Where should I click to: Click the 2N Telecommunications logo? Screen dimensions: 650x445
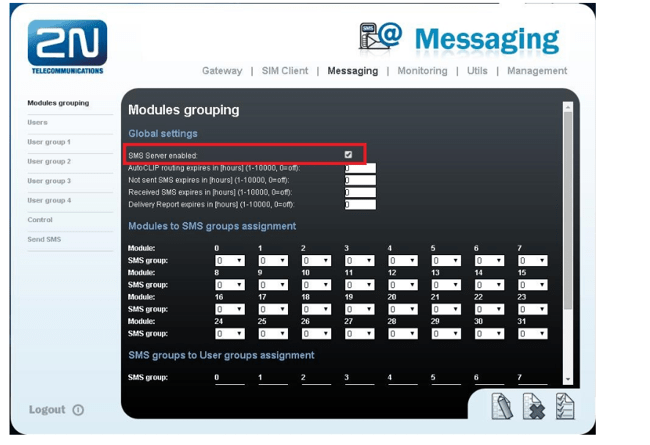[x=67, y=47]
